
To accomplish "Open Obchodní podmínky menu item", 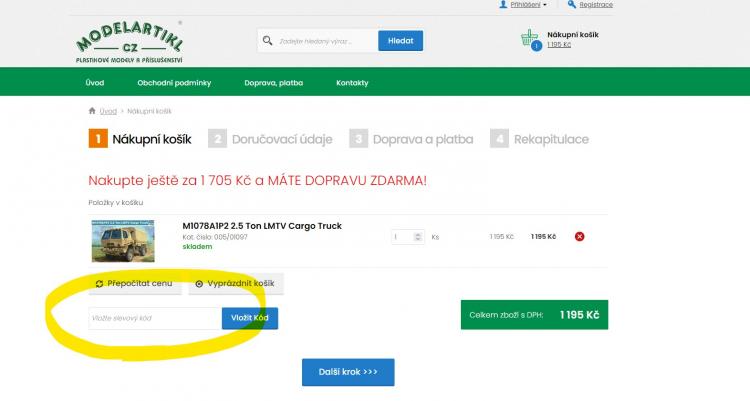I will (x=174, y=83).
